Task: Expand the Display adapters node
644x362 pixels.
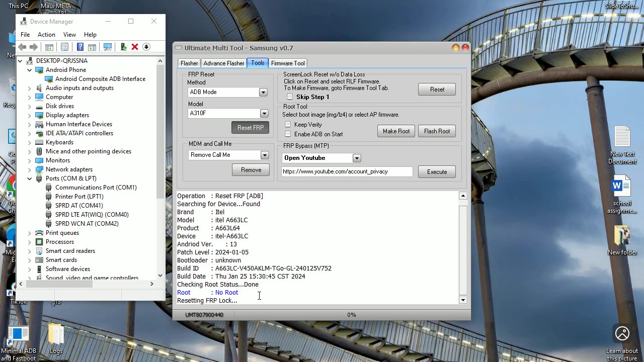Action: (x=29, y=115)
